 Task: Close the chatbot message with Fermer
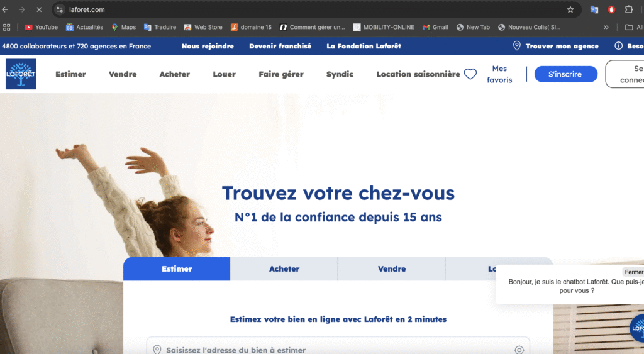click(633, 272)
